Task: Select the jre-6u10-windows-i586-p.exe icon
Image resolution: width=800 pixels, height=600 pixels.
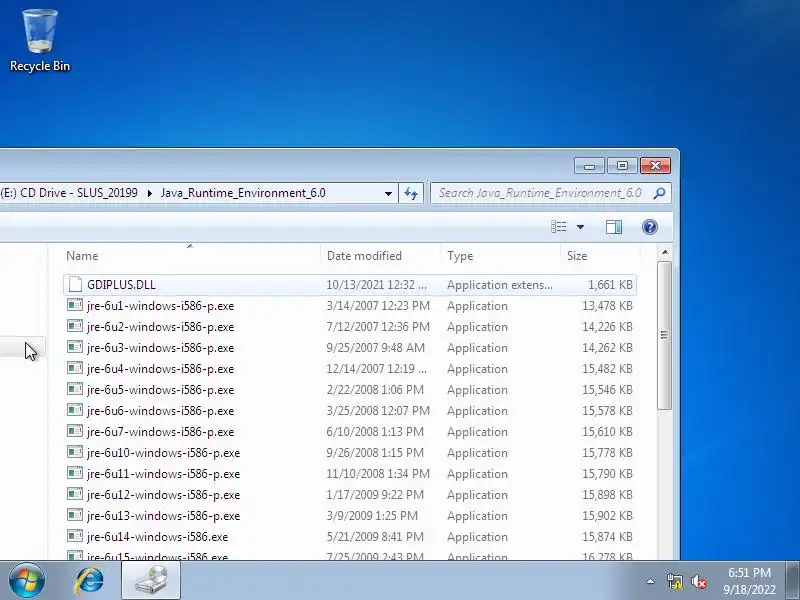Action: pyautogui.click(x=75, y=452)
